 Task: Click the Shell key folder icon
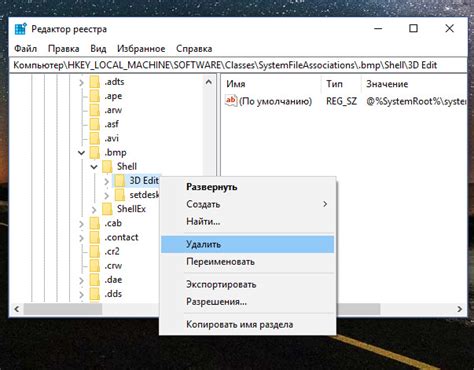[107, 167]
